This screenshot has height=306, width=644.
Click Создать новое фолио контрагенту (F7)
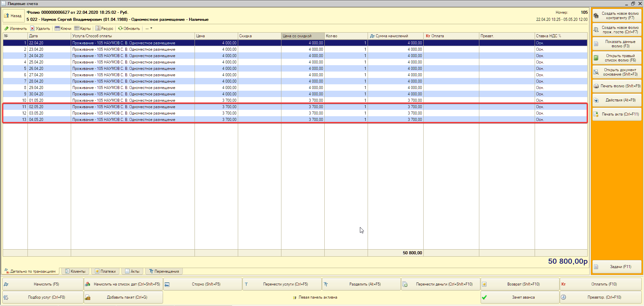click(x=617, y=16)
